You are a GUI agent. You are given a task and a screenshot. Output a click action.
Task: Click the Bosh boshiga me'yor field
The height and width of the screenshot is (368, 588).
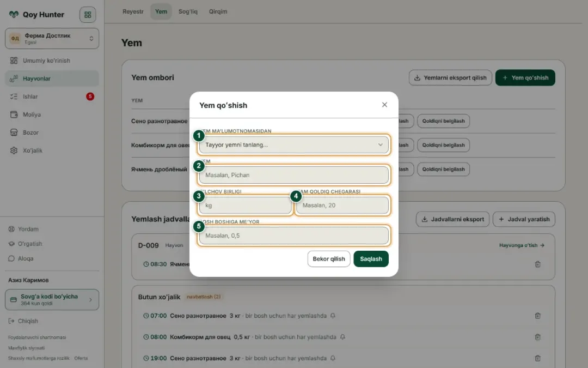pyautogui.click(x=294, y=236)
